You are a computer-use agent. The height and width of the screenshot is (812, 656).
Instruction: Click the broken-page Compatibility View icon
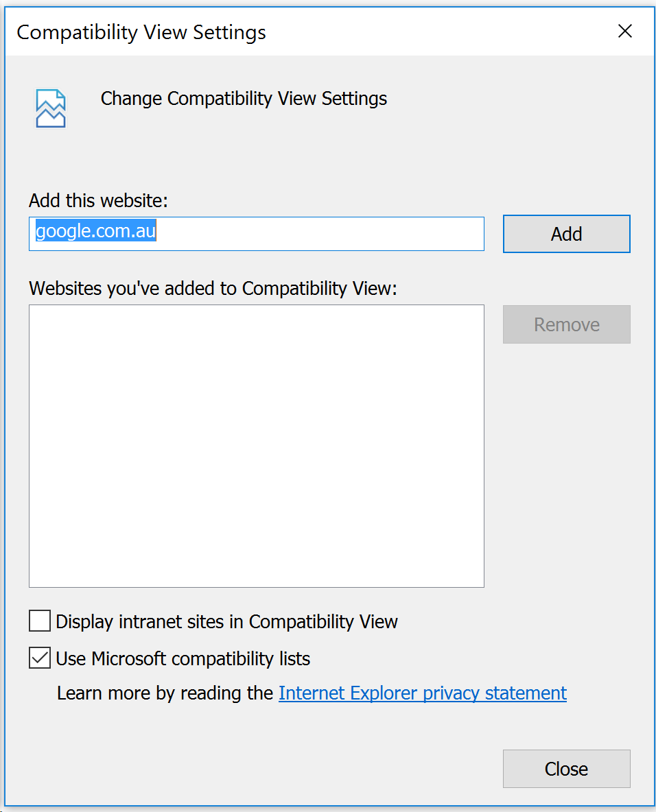pyautogui.click(x=50, y=108)
